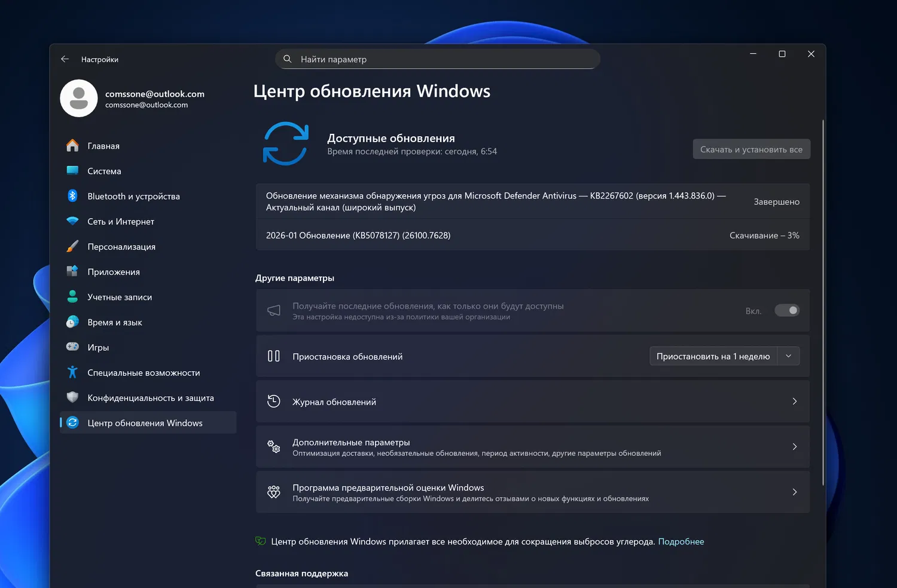
Task: Select Приложения in the sidebar
Action: 148,271
